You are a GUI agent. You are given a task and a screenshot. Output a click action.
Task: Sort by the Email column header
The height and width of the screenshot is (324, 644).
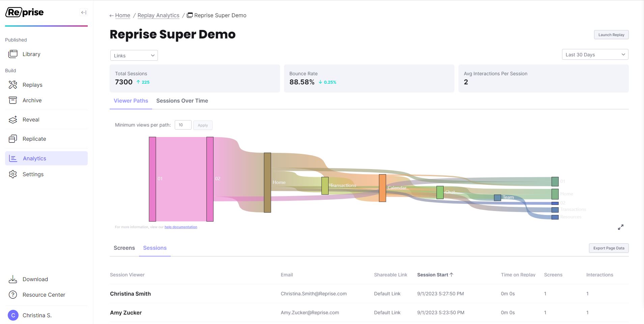tap(287, 275)
